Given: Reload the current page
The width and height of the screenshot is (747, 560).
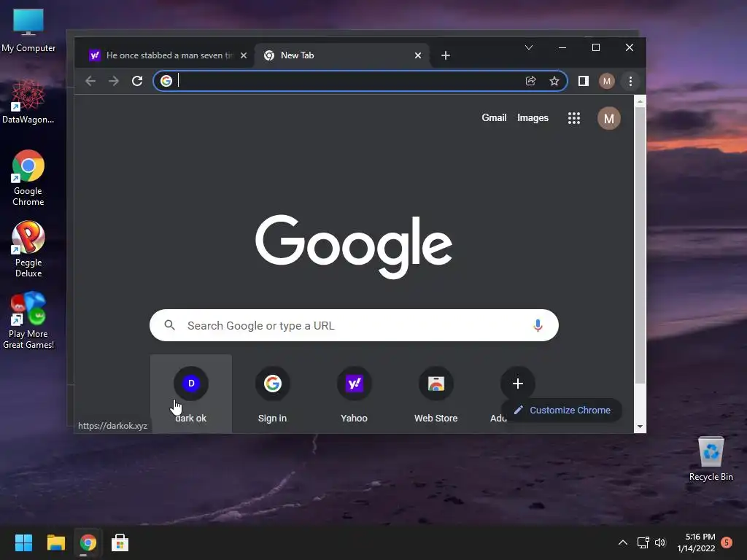Looking at the screenshot, I should tap(137, 81).
